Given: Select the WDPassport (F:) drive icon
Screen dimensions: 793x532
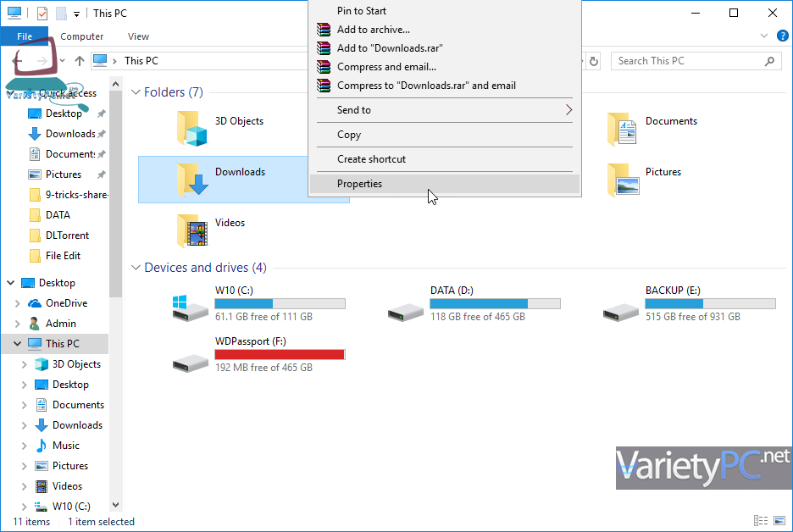Looking at the screenshot, I should tap(191, 359).
